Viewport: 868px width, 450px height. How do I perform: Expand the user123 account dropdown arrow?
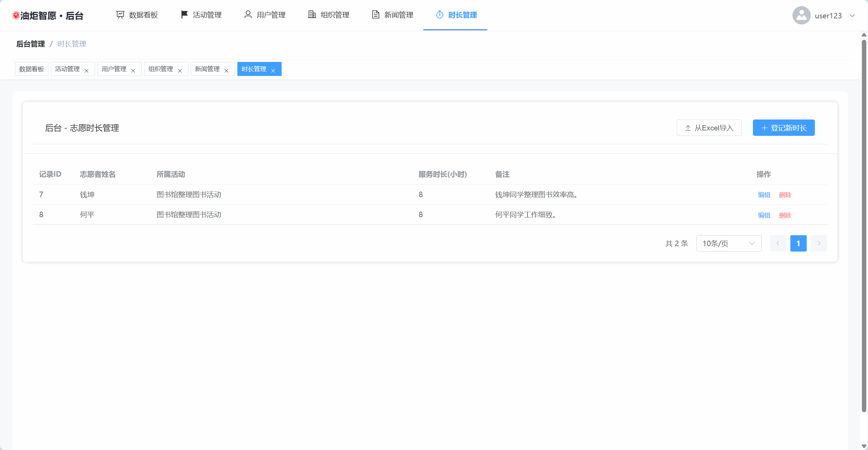[x=852, y=16]
